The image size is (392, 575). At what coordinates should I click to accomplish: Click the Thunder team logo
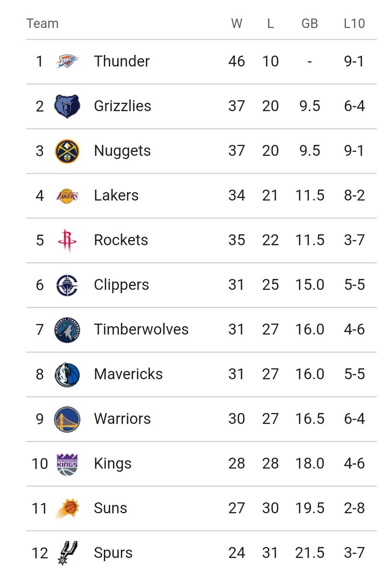coord(67,61)
